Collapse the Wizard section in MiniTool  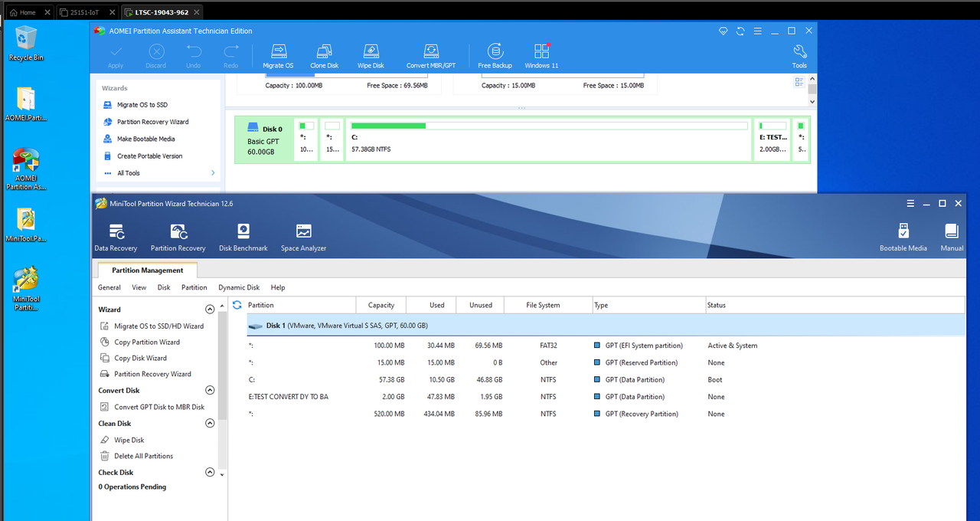click(x=210, y=310)
